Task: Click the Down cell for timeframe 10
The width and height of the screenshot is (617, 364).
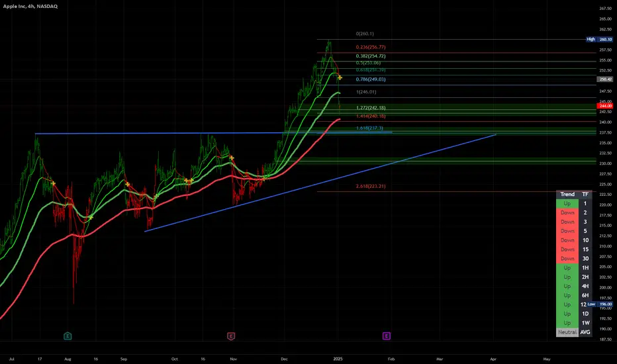Action: (567, 240)
